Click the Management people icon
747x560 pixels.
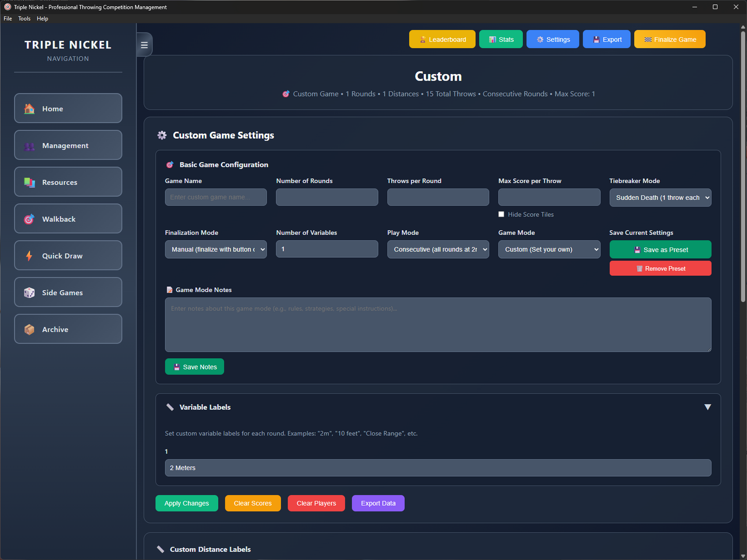tap(29, 146)
